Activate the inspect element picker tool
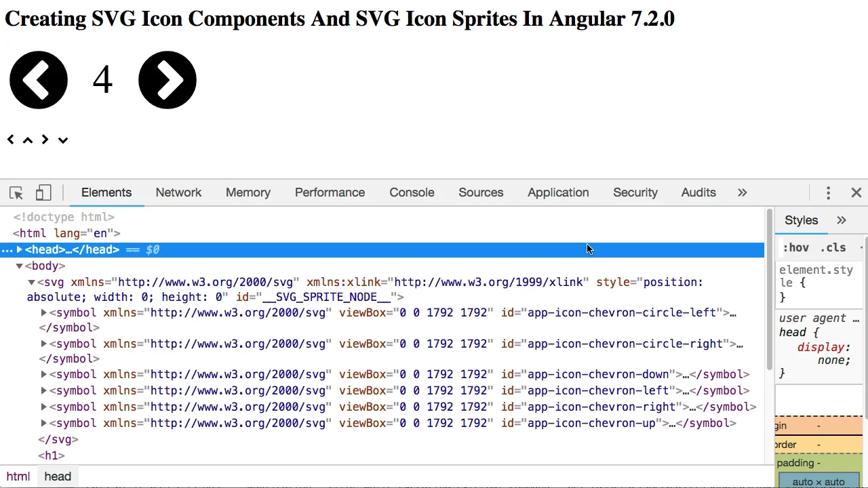Image resolution: width=868 pixels, height=488 pixels. pyautogui.click(x=16, y=193)
